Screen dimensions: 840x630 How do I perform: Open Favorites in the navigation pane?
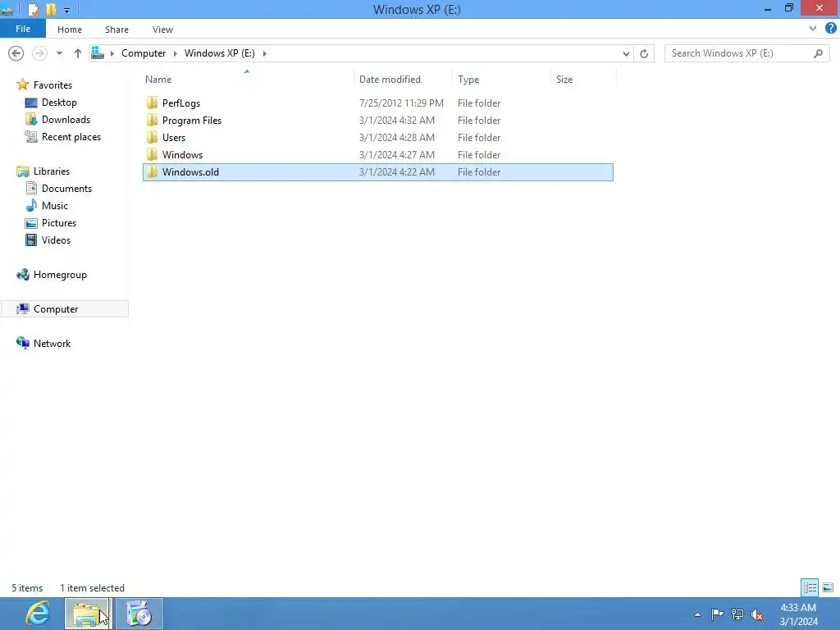[52, 85]
